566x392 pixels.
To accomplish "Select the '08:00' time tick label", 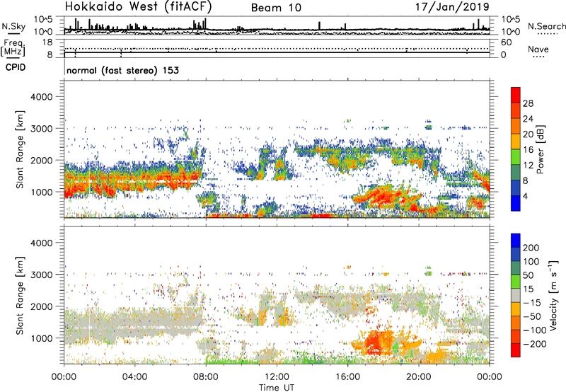I will click(206, 377).
